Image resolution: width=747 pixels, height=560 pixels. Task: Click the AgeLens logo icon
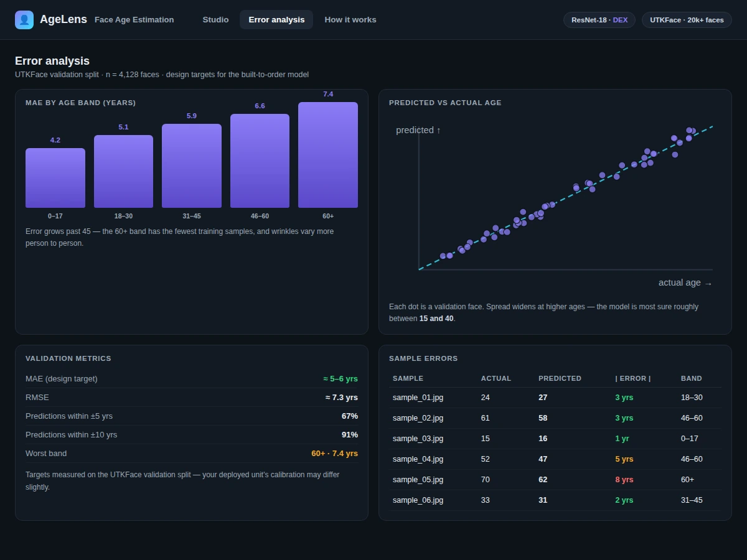24,20
